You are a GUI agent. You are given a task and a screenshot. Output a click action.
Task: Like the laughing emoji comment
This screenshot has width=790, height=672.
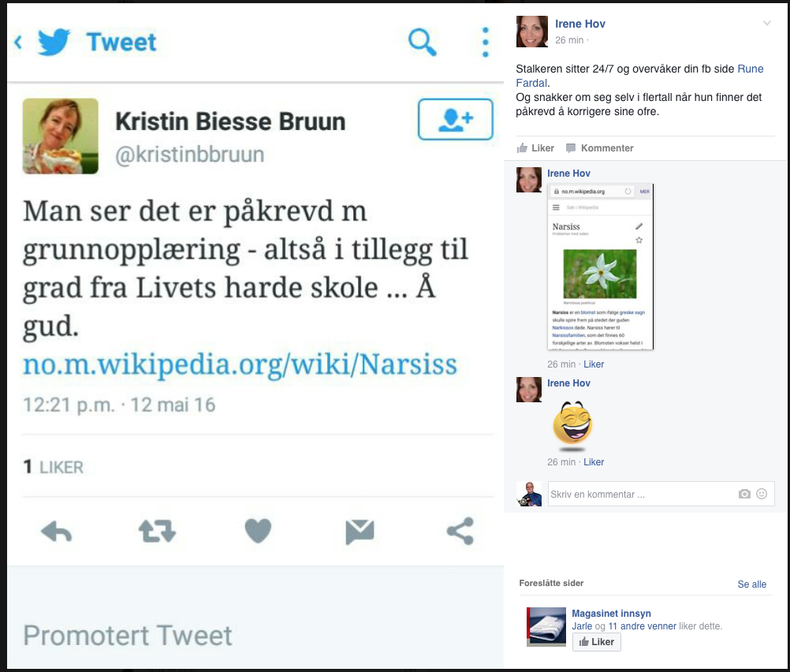click(x=594, y=462)
